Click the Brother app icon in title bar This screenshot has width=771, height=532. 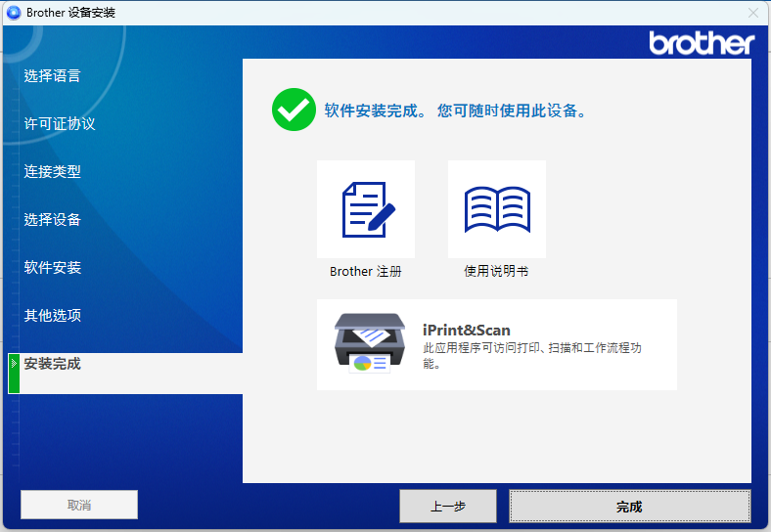(14, 13)
